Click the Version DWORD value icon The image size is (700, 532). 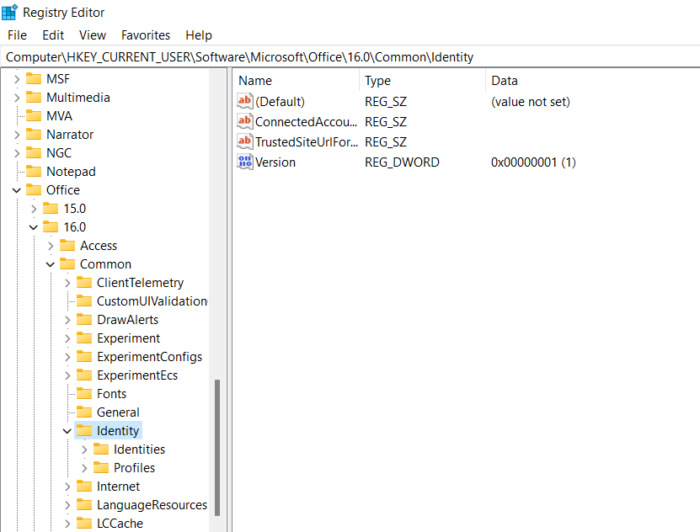pos(245,162)
